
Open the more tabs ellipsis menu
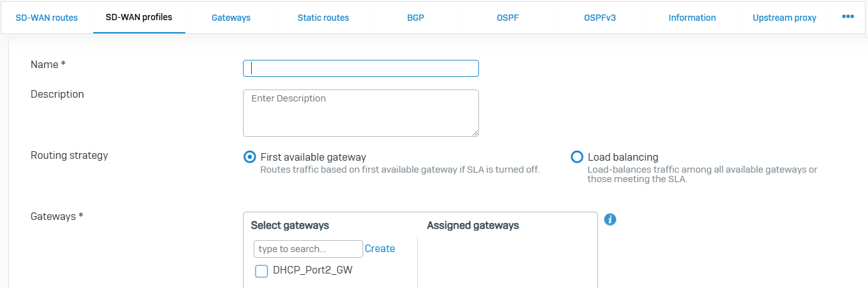847,17
